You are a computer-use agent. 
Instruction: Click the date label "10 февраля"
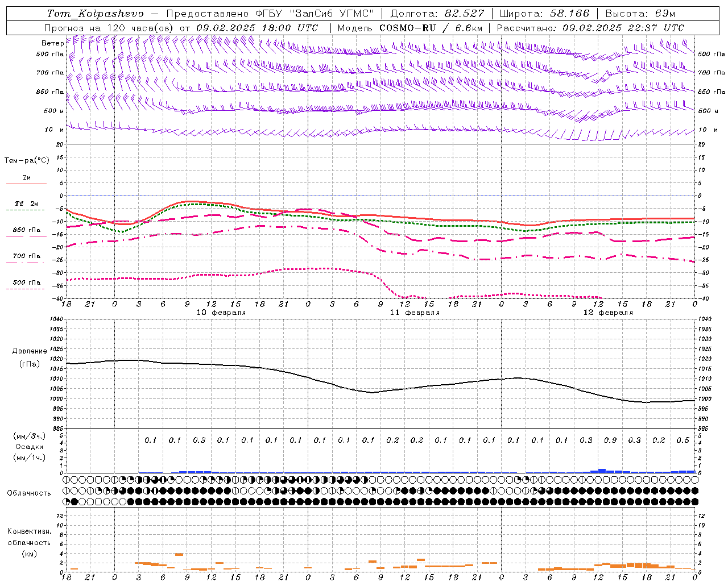pos(221,313)
